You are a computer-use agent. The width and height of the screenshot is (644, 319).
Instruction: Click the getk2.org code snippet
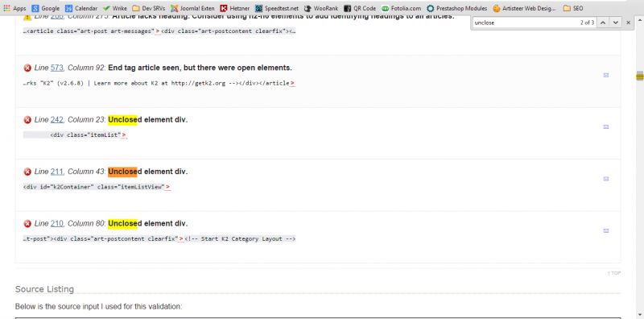[x=159, y=83]
